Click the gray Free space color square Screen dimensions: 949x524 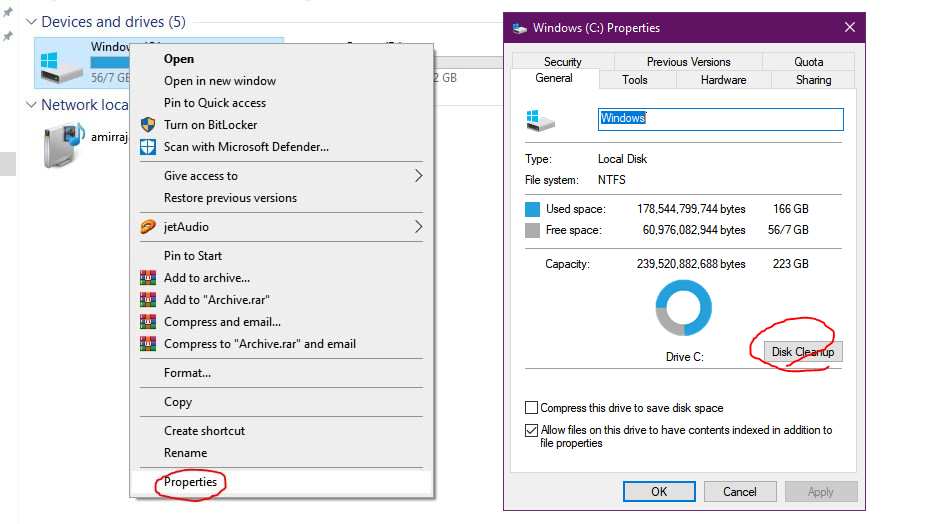(x=533, y=230)
